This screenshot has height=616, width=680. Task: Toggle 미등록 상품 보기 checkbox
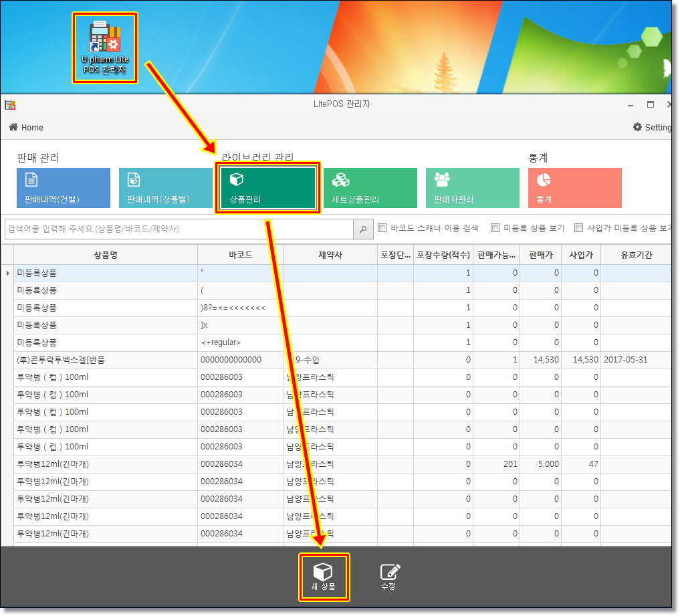pos(495,228)
